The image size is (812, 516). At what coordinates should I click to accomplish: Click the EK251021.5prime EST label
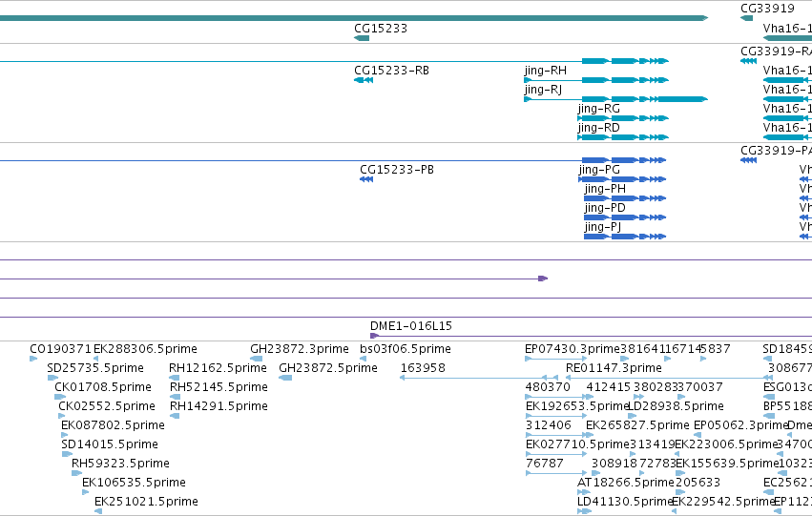click(146, 502)
